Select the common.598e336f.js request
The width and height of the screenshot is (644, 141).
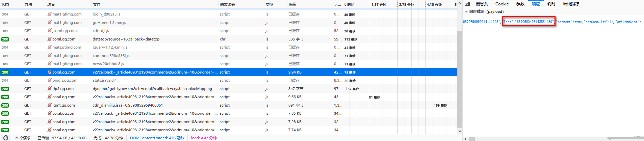tap(228, 56)
